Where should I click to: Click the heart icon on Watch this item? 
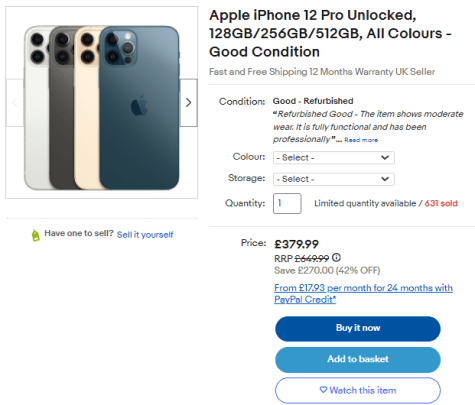point(323,389)
